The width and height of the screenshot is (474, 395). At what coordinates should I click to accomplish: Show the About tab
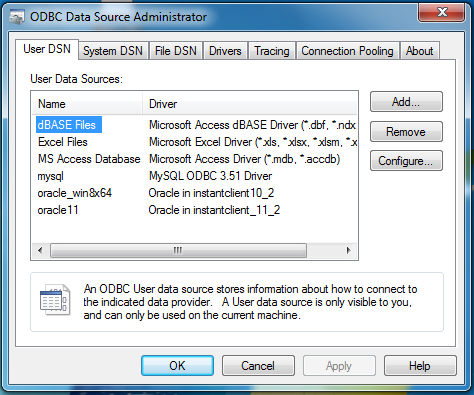coord(420,51)
